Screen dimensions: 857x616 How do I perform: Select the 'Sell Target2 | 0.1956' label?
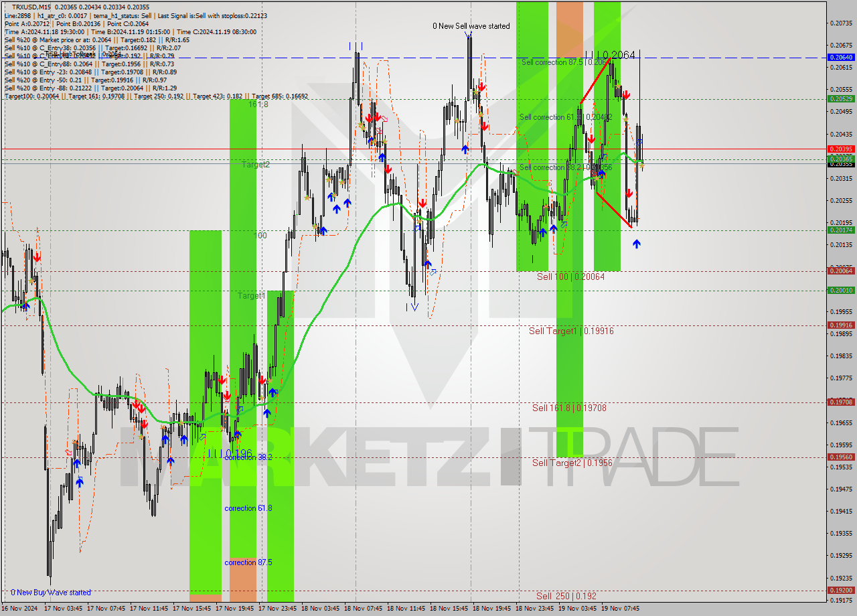572,463
